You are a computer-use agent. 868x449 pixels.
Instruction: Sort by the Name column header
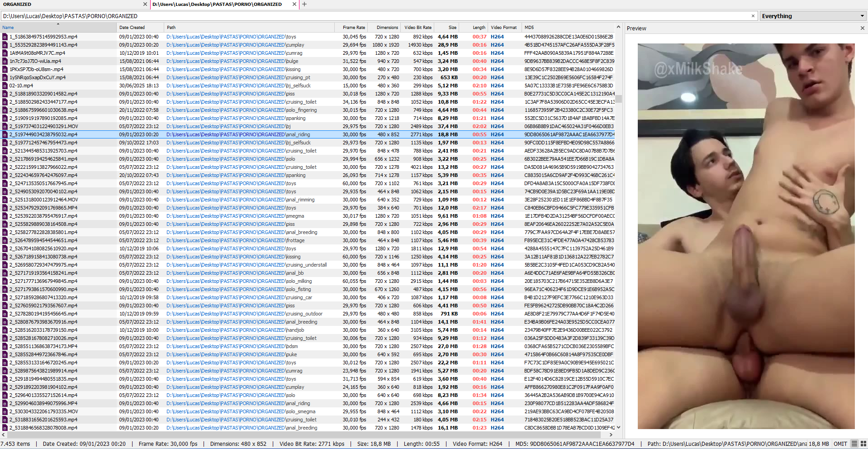[x=8, y=27]
